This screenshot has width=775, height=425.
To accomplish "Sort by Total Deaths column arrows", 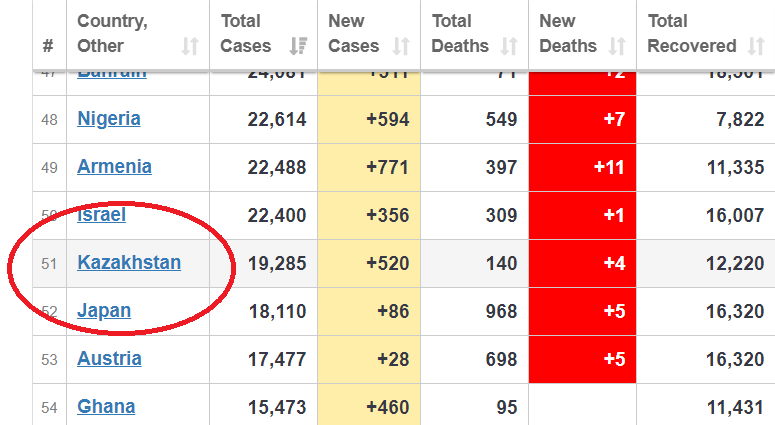I will 509,46.
